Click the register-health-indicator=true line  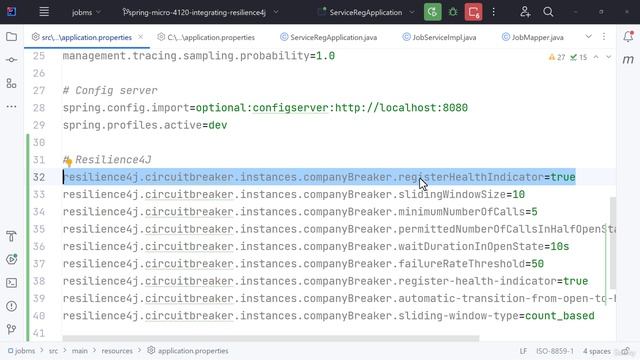point(325,281)
